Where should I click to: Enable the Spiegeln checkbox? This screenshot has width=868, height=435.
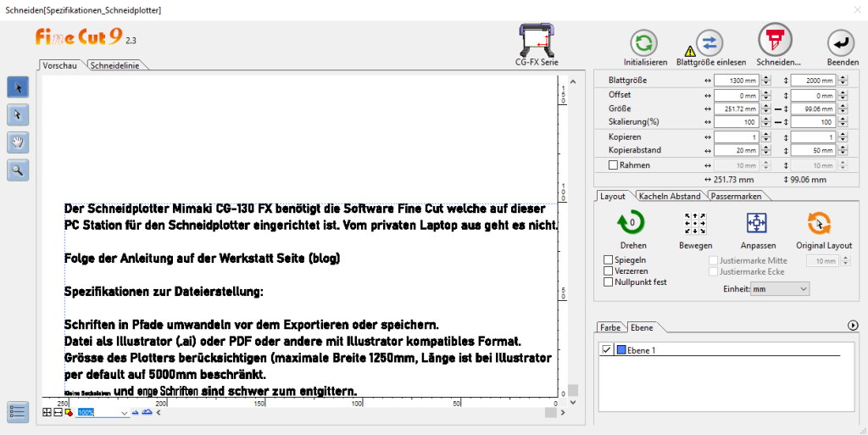pyautogui.click(x=608, y=259)
